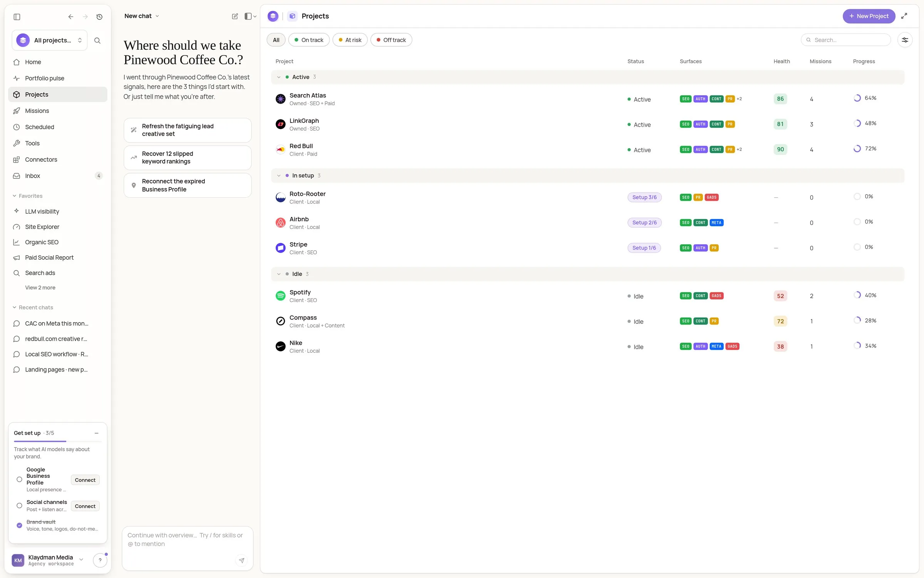
Task: Focus the chat message input box
Action: (x=187, y=548)
